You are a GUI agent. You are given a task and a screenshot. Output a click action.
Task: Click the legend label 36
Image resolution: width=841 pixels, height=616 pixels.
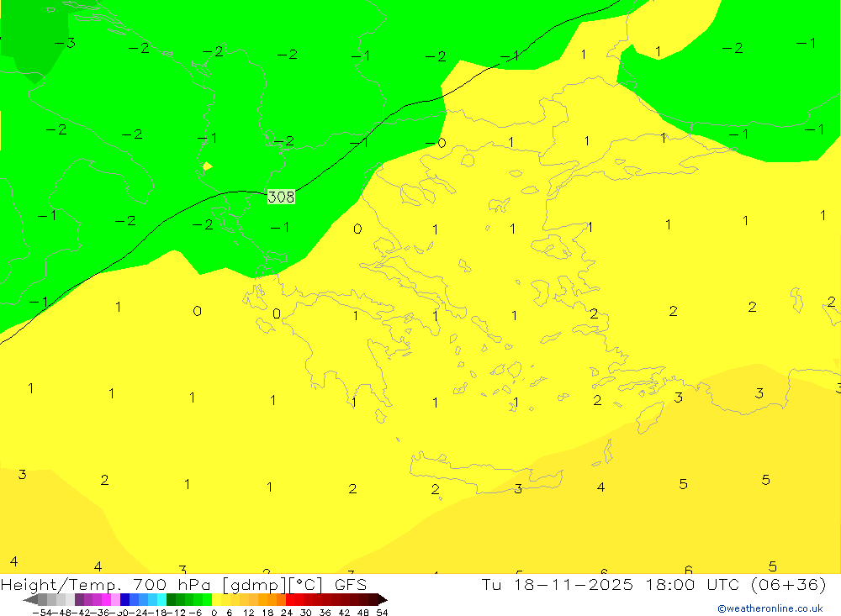pyautogui.click(x=325, y=613)
